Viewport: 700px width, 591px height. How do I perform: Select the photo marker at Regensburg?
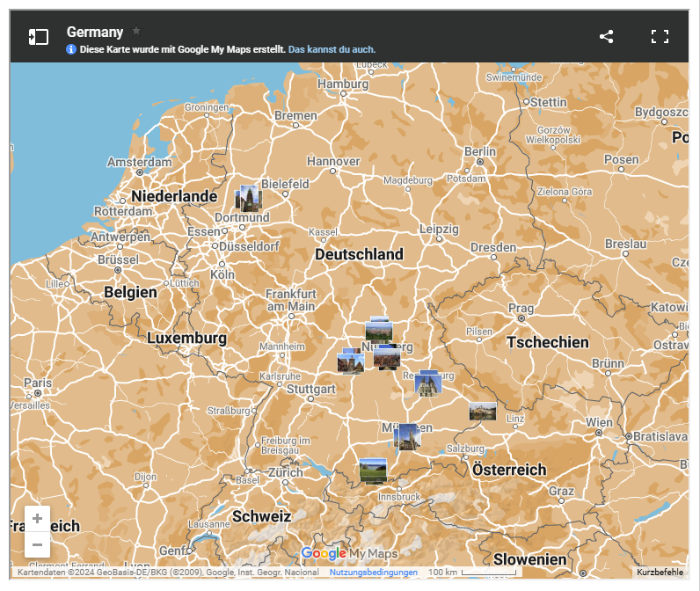(427, 383)
